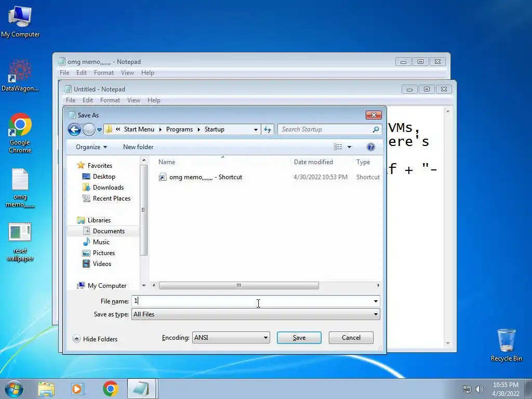Click the volume speaker tray icon
Screen dimensions: 532x399
[479, 389]
